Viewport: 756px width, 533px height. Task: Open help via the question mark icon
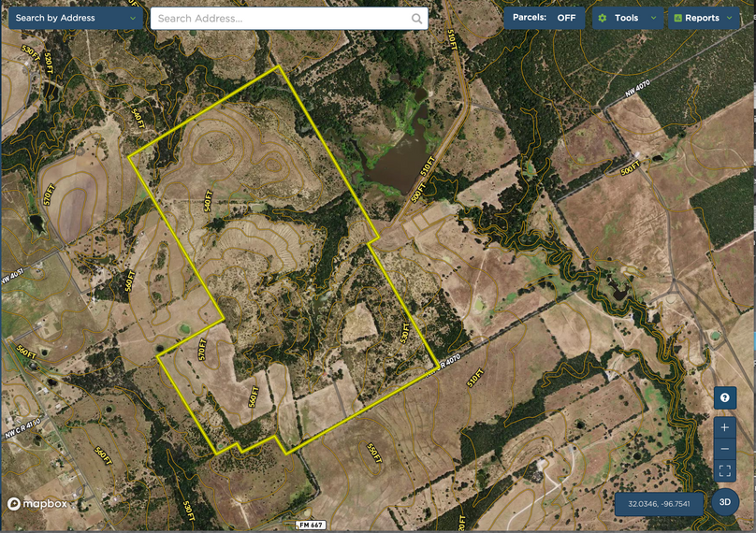pos(725,398)
